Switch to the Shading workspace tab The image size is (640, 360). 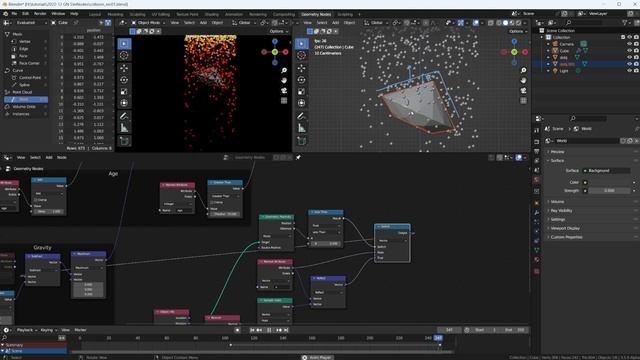tap(211, 14)
